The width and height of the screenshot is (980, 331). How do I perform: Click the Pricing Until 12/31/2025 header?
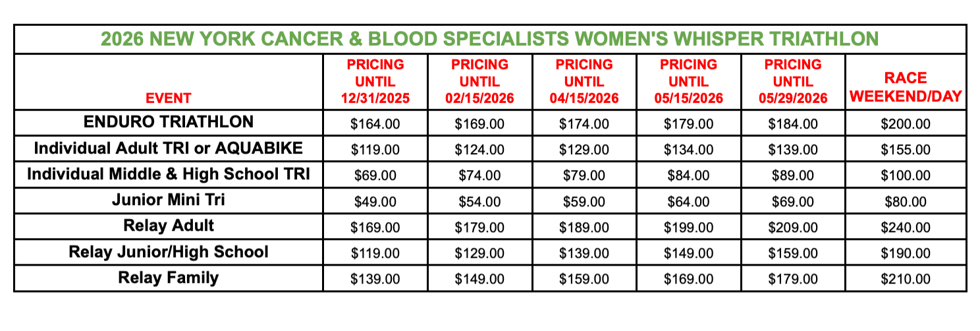coord(375,82)
